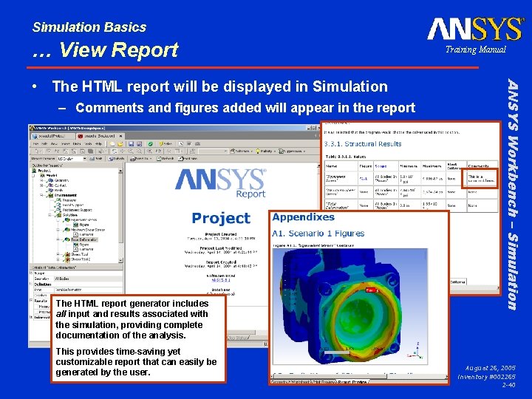Open the Help menu
The image size is (532, 399).
click(x=98, y=144)
